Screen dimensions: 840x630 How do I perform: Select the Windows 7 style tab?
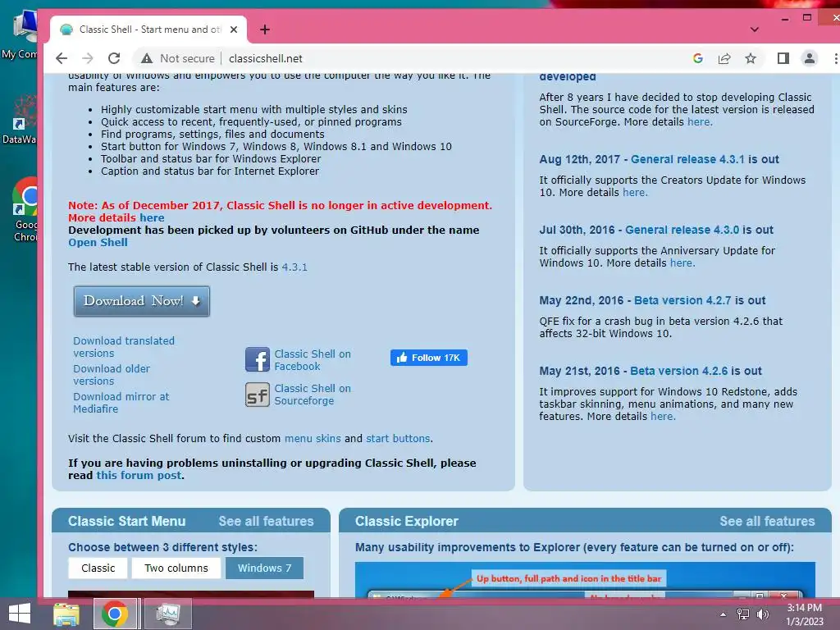265,568
